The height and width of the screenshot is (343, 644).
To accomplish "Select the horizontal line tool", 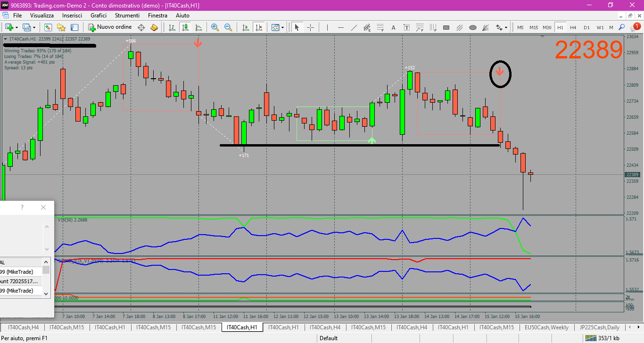I will point(340,27).
